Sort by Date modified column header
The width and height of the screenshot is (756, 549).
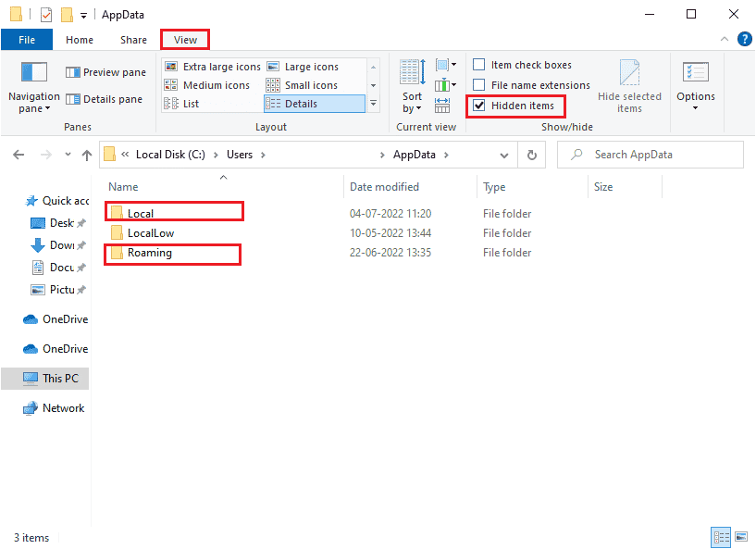click(384, 187)
